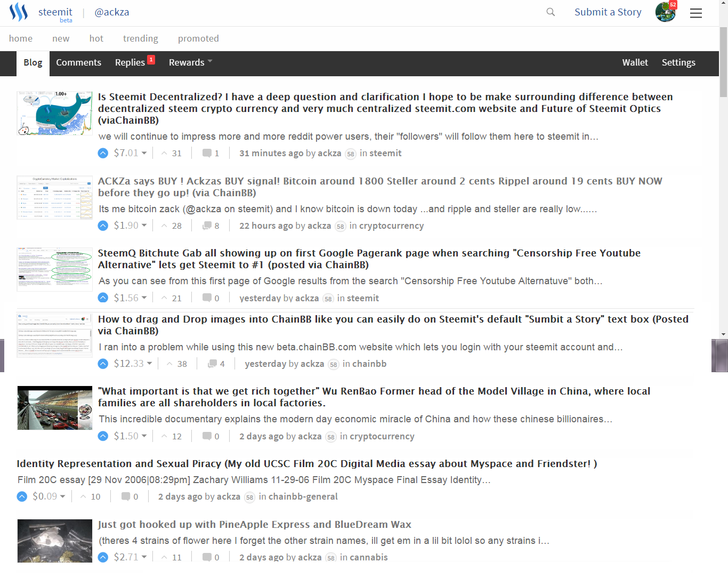The width and height of the screenshot is (728, 578).
Task: Expand the $2.71 payout dropdown
Action: [x=130, y=557]
